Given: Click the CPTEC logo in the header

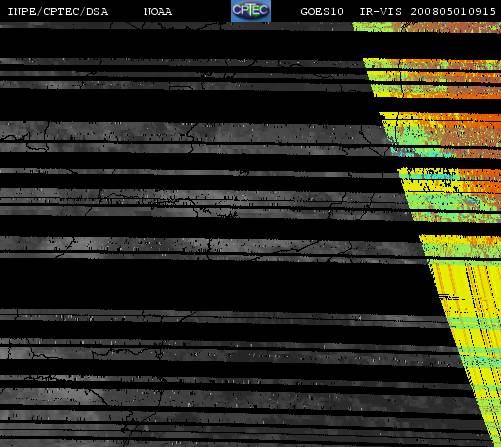Looking at the screenshot, I should 251,11.
